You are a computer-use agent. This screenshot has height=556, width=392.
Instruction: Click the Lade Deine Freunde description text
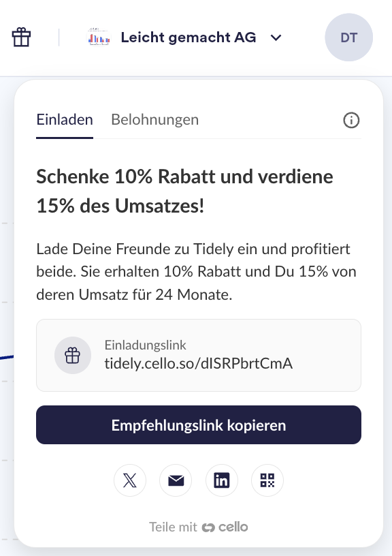point(196,272)
